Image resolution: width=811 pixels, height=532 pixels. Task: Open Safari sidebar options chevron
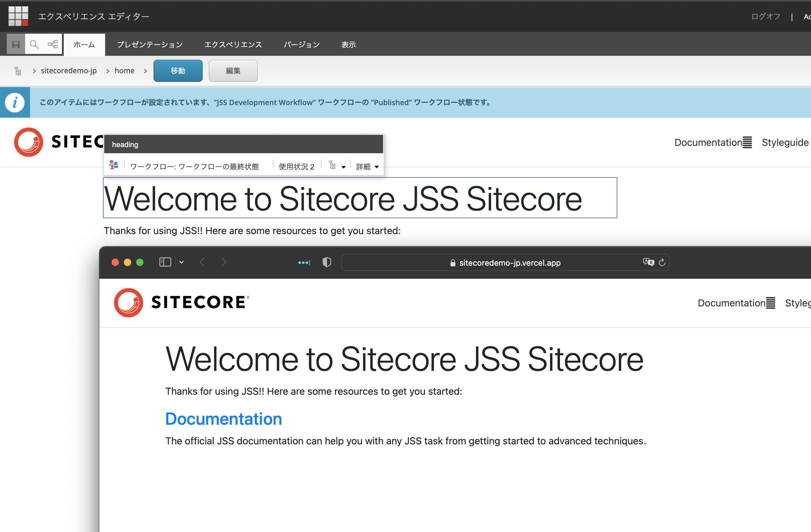point(181,262)
